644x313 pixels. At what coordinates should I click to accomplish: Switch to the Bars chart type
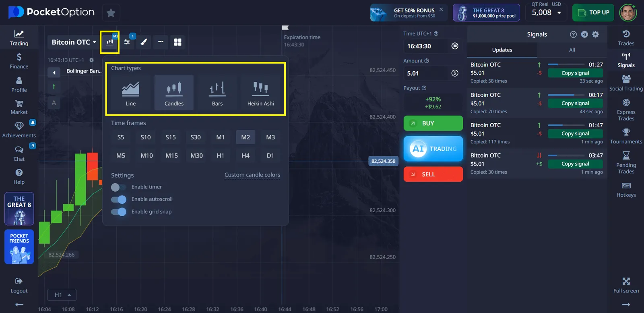click(x=217, y=93)
